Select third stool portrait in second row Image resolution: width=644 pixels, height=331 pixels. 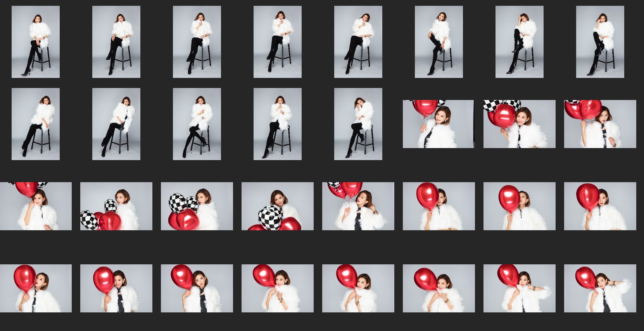point(197,124)
